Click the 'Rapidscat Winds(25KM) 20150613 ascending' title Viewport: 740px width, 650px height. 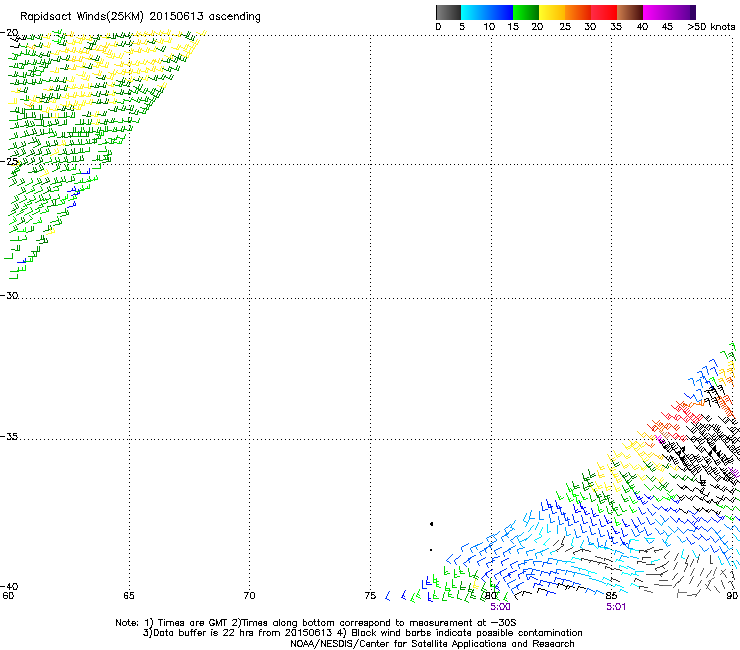[x=140, y=17]
